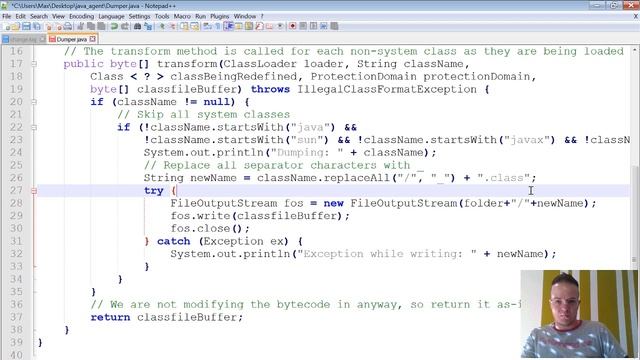Click the Stop Recording macro icon
The height and width of the screenshot is (360, 640).
[x=303, y=26]
